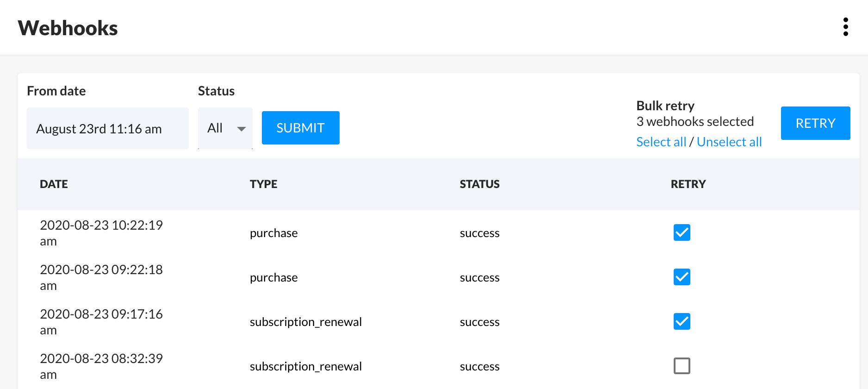Enable retry for the 08:32:39 subscription_renewal webhook
The width and height of the screenshot is (868, 389).
682,366
